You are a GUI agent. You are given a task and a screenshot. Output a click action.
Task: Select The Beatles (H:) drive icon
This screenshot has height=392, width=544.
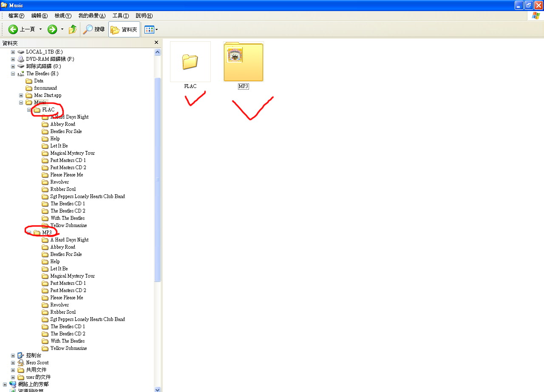tap(21, 74)
